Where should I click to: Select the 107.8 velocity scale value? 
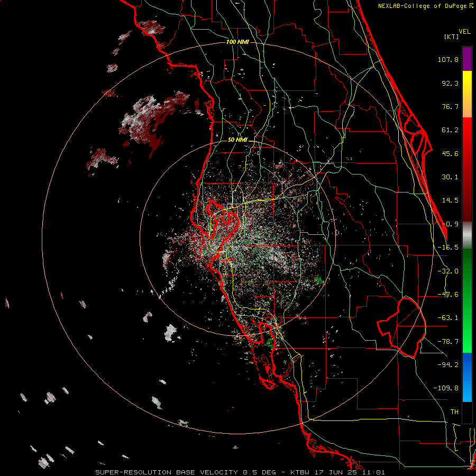[448, 59]
